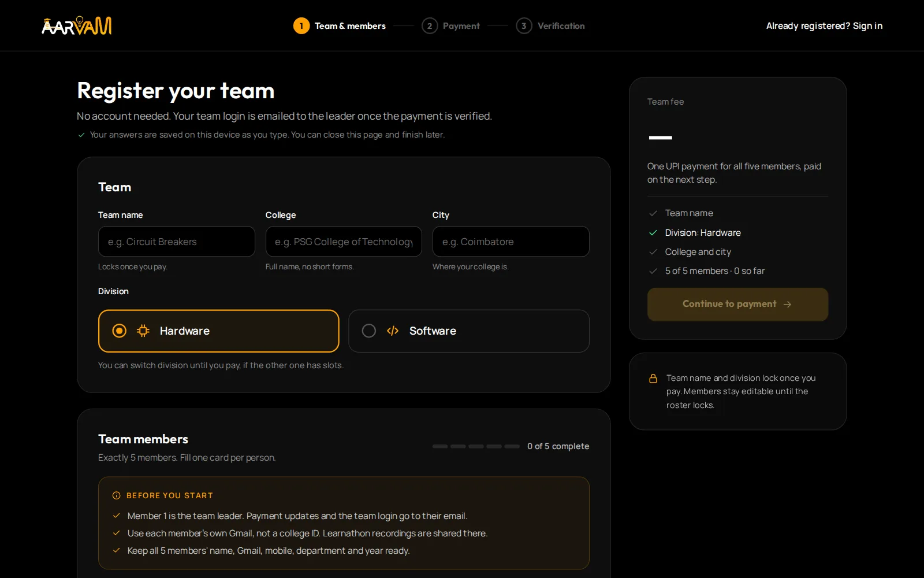Click 'College and city' summary text
Viewport: 924px width, 578px height.
[698, 252]
